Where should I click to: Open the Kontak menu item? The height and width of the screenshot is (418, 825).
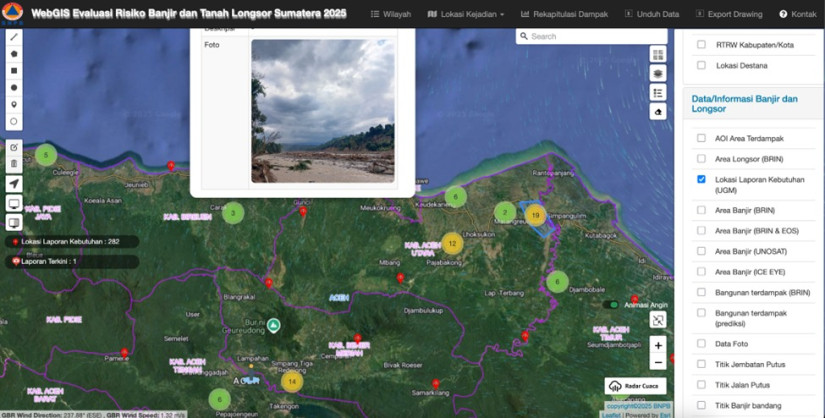coord(798,14)
